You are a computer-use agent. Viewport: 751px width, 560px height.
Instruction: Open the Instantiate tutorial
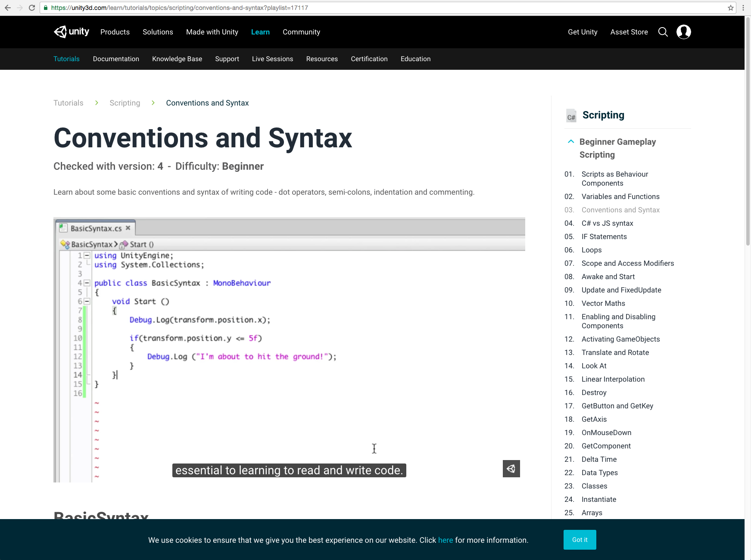pyautogui.click(x=599, y=499)
